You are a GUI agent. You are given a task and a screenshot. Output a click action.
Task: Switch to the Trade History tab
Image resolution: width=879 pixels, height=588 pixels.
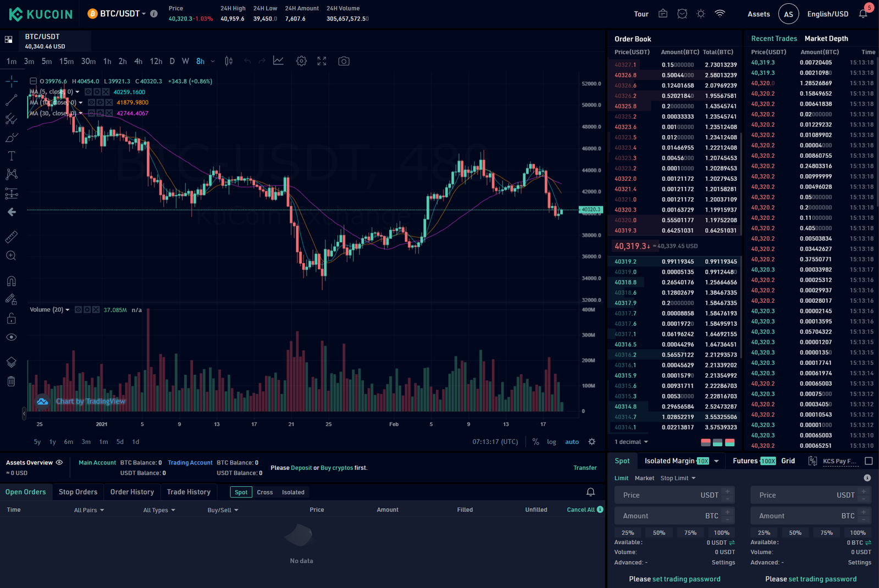[x=189, y=492]
